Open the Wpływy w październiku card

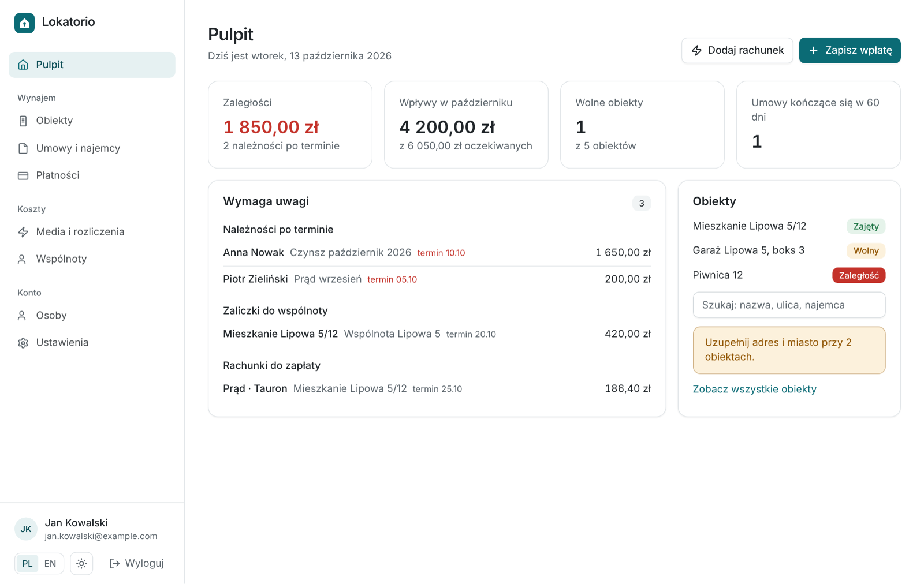click(x=466, y=125)
